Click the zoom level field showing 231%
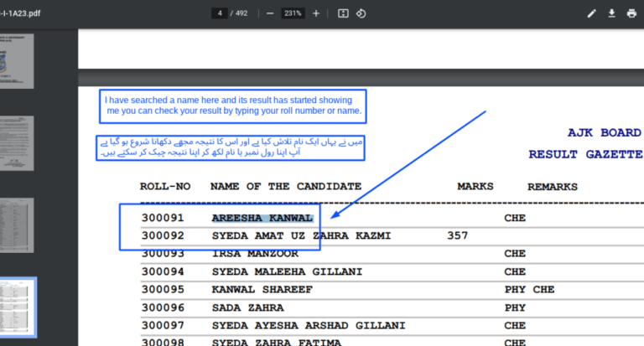 coord(293,13)
